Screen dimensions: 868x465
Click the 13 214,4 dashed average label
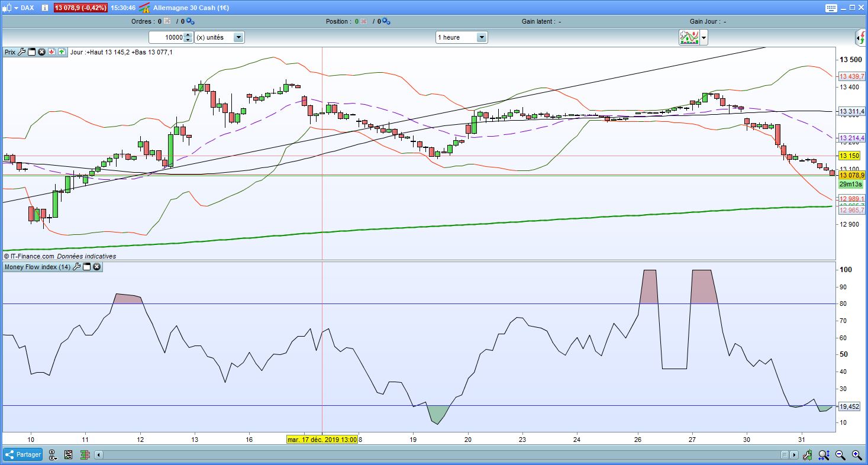coord(851,138)
